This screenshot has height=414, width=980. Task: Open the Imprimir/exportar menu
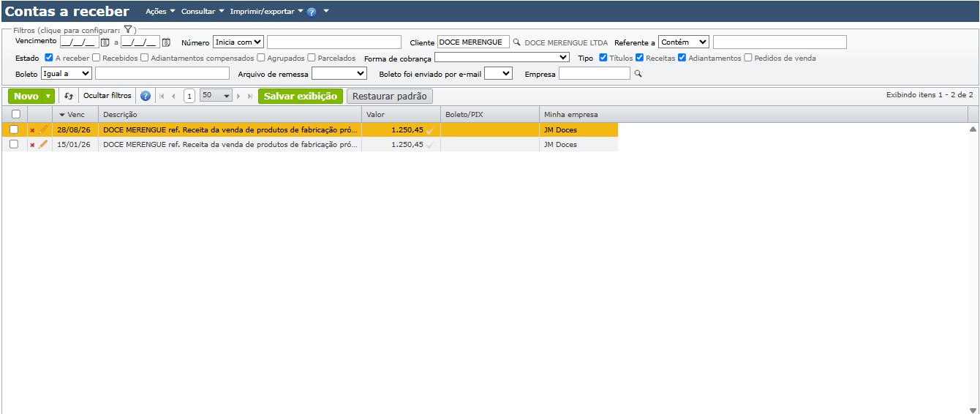266,12
